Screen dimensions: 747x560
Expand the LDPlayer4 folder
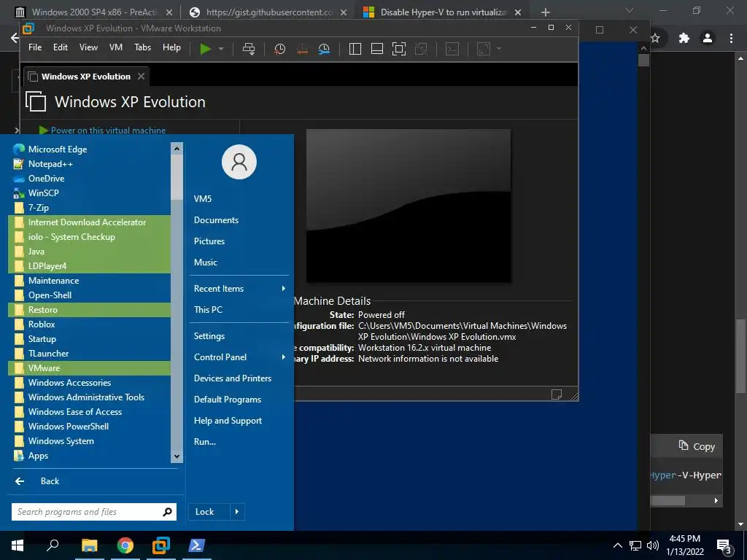pyautogui.click(x=89, y=266)
